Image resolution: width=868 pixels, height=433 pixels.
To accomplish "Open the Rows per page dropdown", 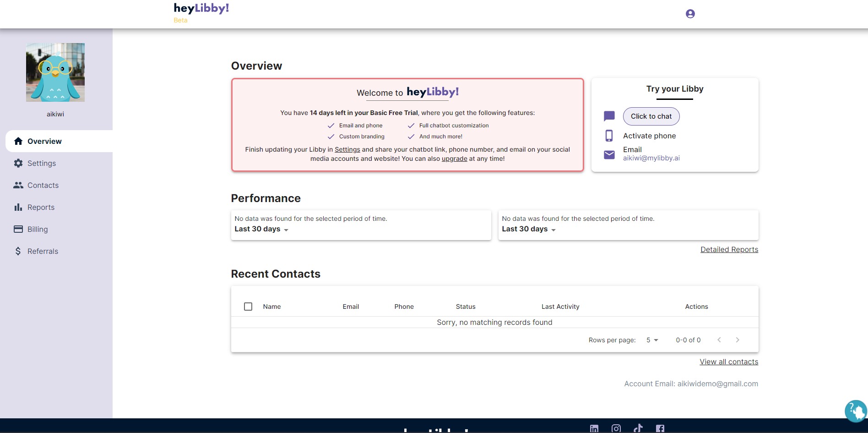I will [x=652, y=340].
